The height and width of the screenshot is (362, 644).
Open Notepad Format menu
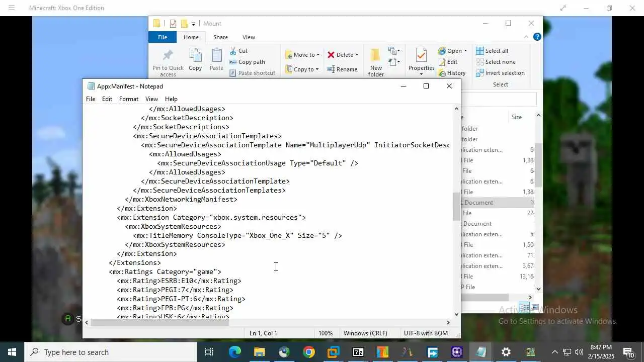click(129, 99)
